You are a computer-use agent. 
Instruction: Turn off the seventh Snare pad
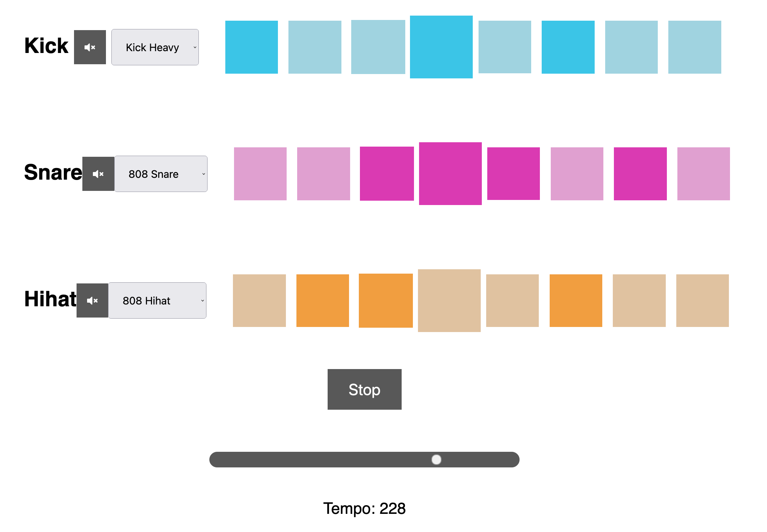click(640, 174)
